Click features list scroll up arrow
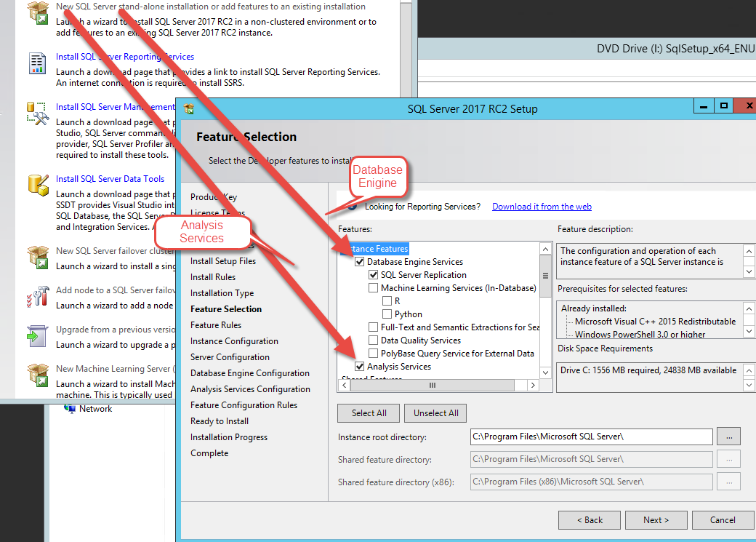The image size is (756, 542). [545, 250]
